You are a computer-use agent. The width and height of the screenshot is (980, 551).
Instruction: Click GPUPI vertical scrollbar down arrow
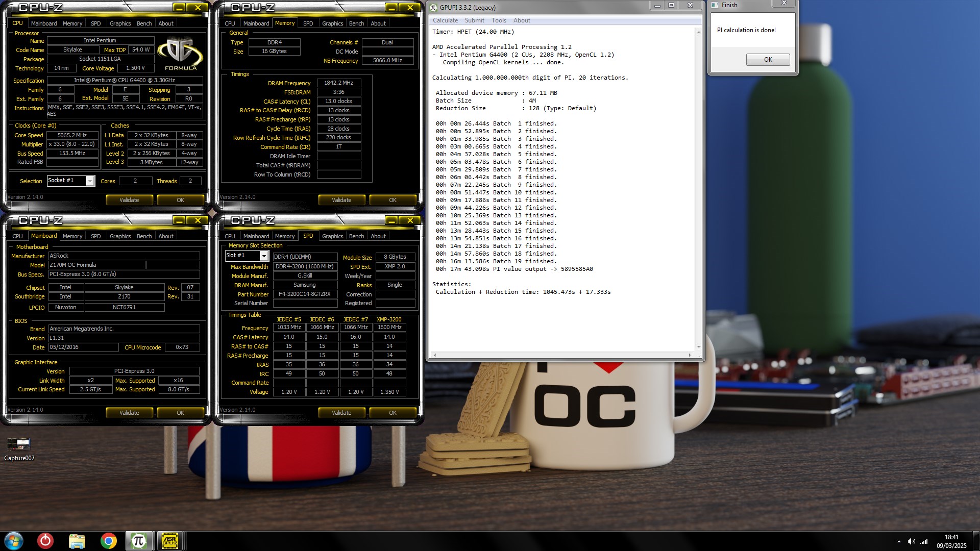click(x=698, y=347)
